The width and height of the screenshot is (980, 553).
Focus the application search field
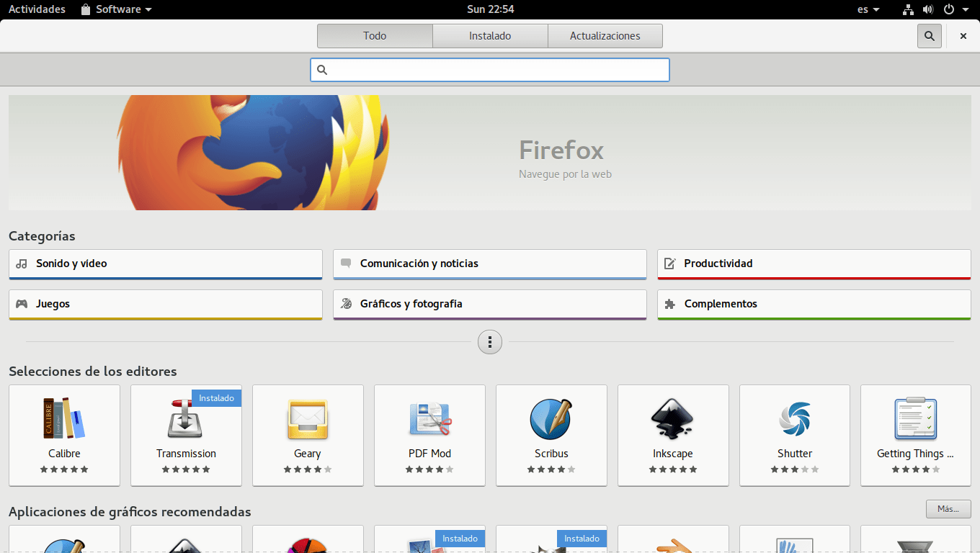coord(490,70)
